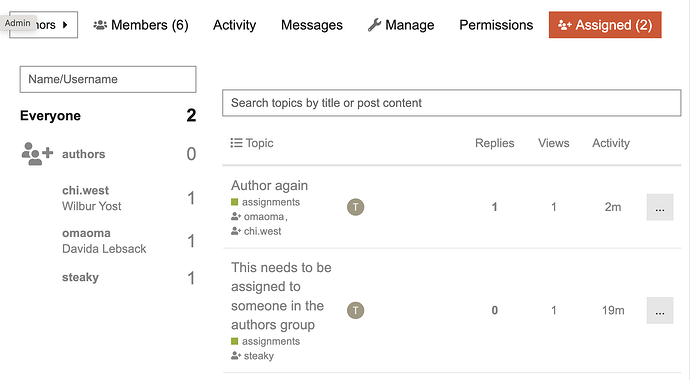Click assign icon next to steaky in topic
Viewport: 690px width, 380px height.
236,355
